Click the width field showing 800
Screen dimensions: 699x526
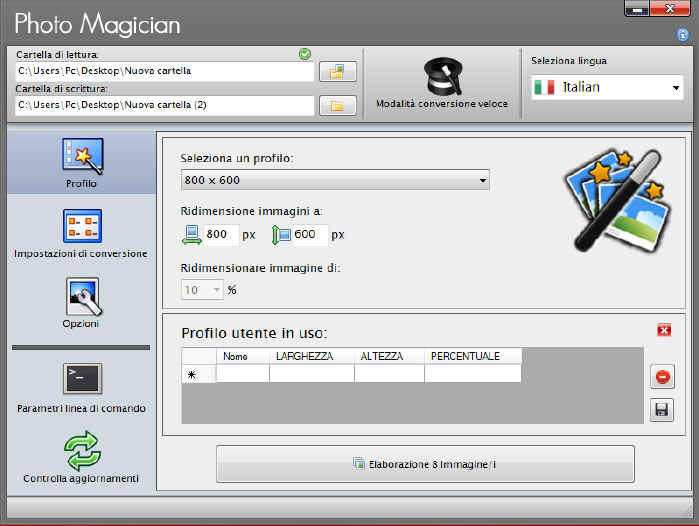click(221, 234)
